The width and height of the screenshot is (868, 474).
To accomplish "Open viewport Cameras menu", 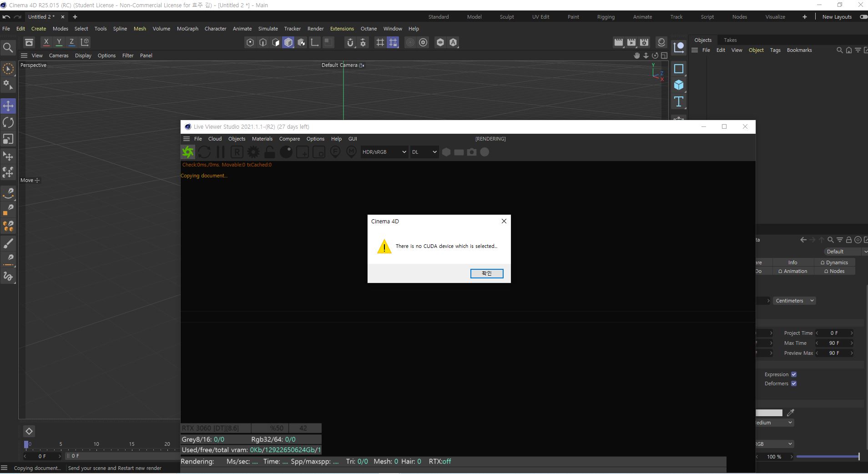I will [59, 55].
